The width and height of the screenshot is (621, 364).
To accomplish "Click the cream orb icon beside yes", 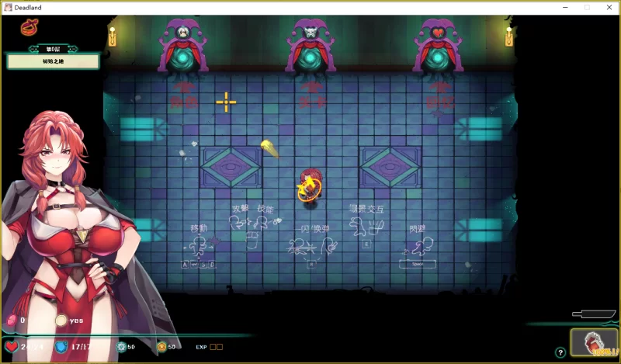I will click(61, 321).
